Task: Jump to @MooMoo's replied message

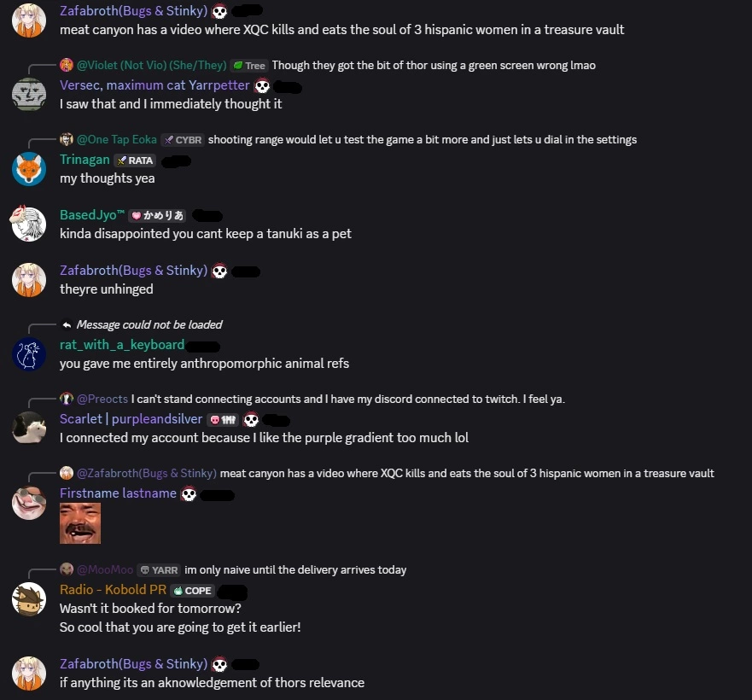Action: (x=295, y=570)
